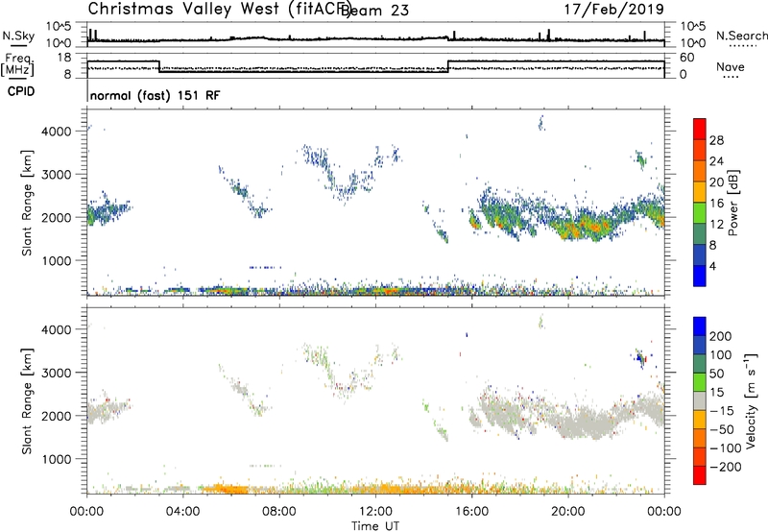Click the "-15" value on Velocity scale
Image resolution: width=768 pixels, height=532 pixels.
(721, 411)
